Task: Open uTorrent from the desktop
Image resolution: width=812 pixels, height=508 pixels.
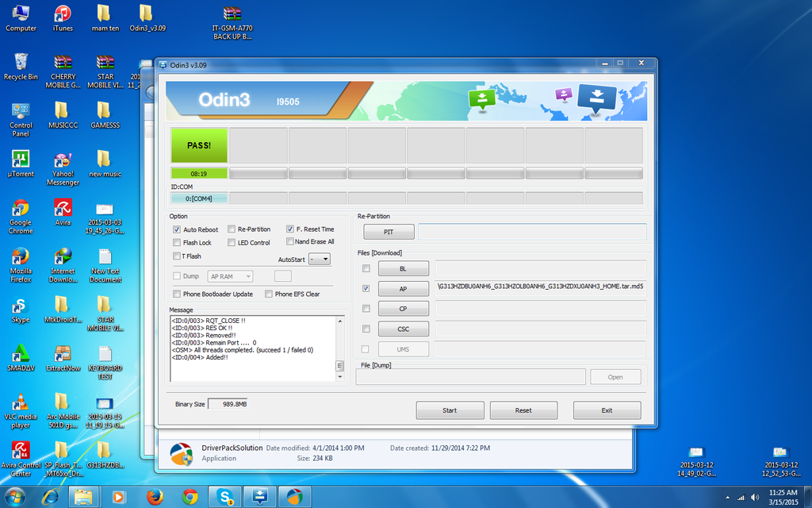Action: [x=21, y=159]
